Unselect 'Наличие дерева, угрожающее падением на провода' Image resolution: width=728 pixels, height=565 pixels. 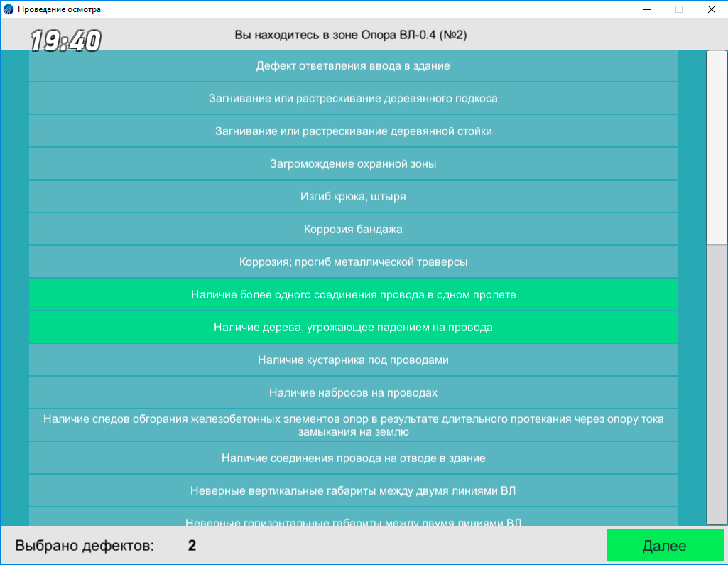pyautogui.click(x=353, y=328)
